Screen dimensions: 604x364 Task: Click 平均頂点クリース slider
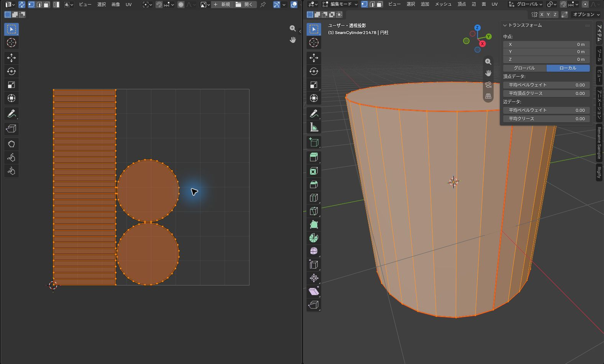[x=547, y=93]
